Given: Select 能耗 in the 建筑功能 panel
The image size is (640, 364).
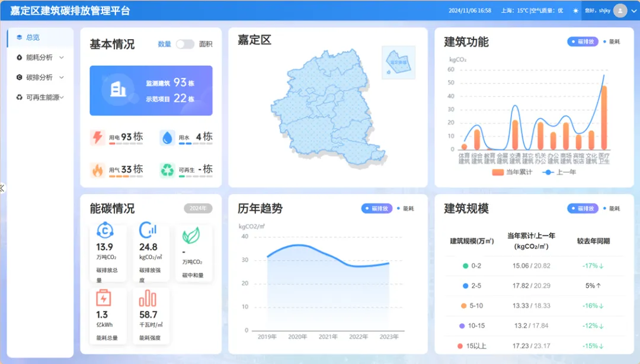Looking at the screenshot, I should pos(613,42).
